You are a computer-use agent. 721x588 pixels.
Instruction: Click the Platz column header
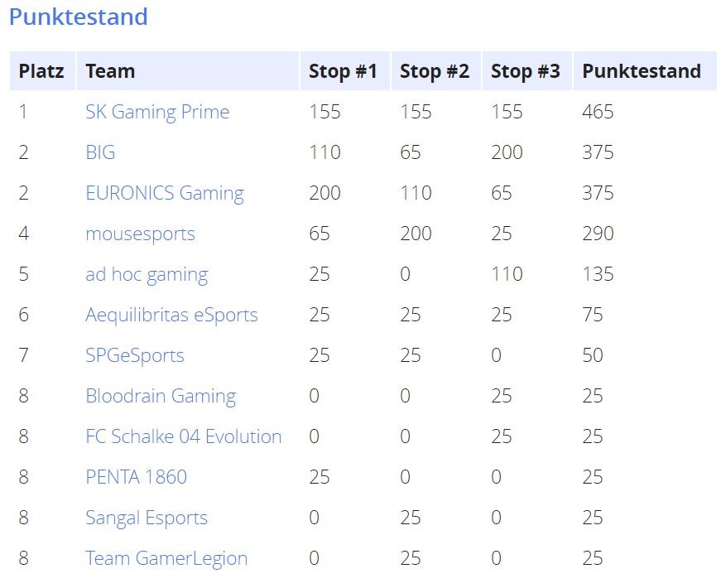(x=41, y=71)
